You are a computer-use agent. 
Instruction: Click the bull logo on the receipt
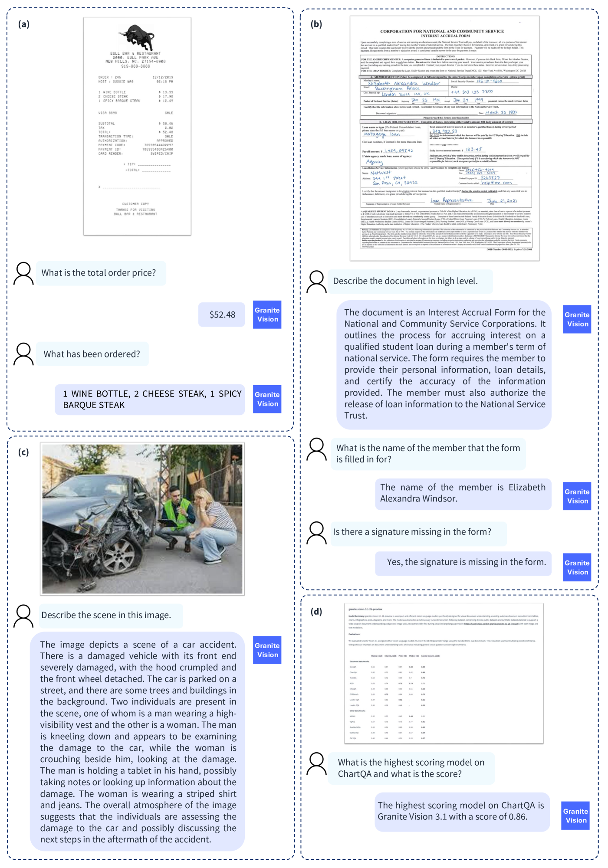tap(136, 37)
